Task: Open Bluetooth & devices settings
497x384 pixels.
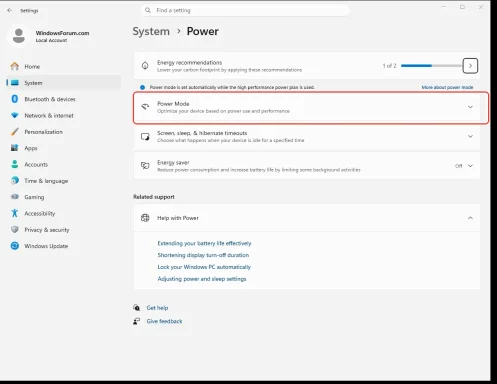Action: pos(63,99)
